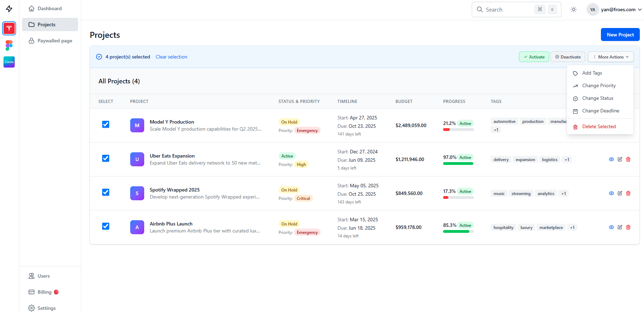This screenshot has width=644, height=313.
Task: Uncheck Model Y Production checkbox
Action: click(106, 124)
